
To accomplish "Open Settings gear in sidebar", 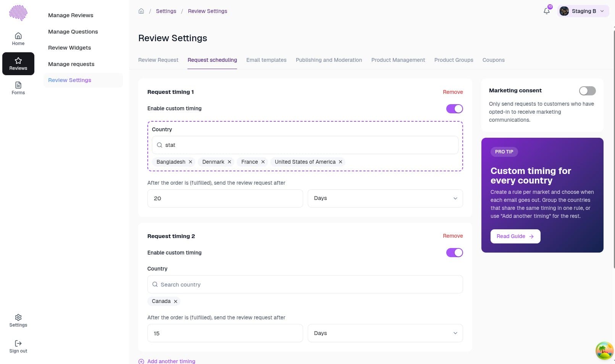I will pyautogui.click(x=18, y=321).
